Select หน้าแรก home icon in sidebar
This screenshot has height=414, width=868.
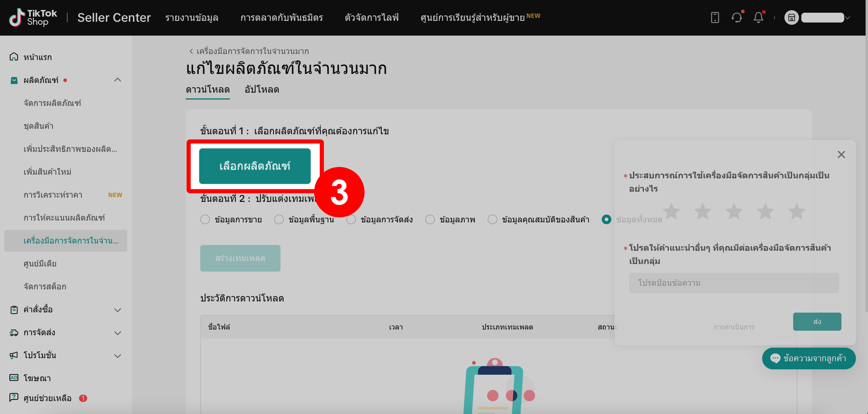coord(14,57)
